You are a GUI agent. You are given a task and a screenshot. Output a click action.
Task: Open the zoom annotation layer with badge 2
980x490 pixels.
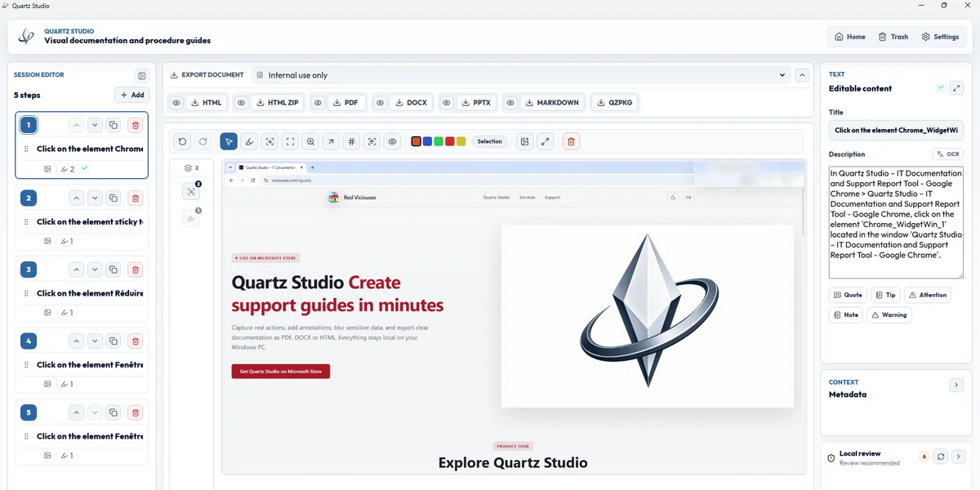coord(191,191)
